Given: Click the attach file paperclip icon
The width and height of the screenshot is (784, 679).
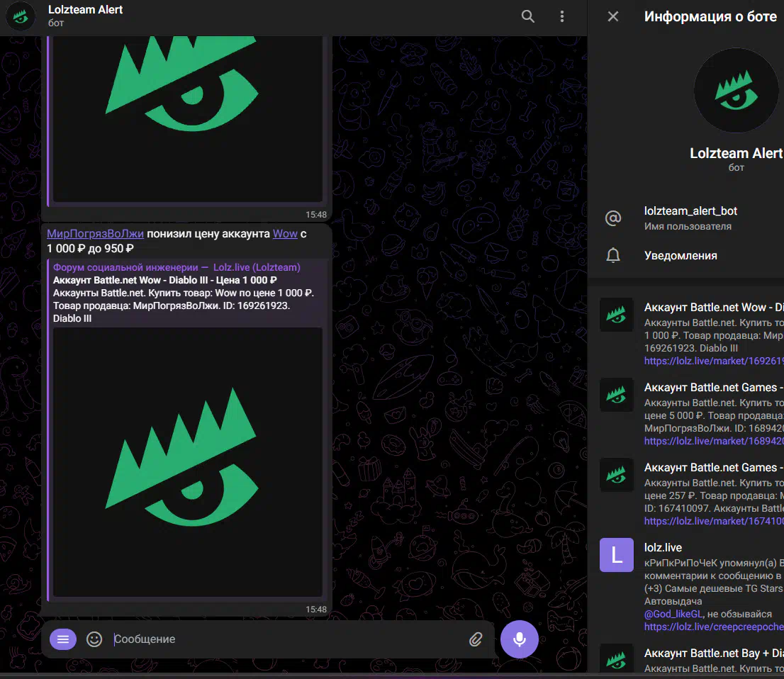Looking at the screenshot, I should pyautogui.click(x=476, y=639).
